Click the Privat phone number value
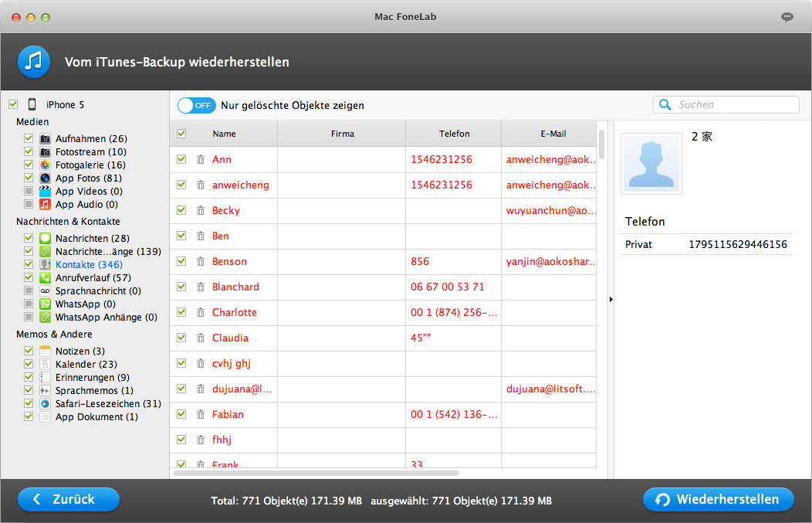Viewport: 812px width, 523px height. (738, 244)
